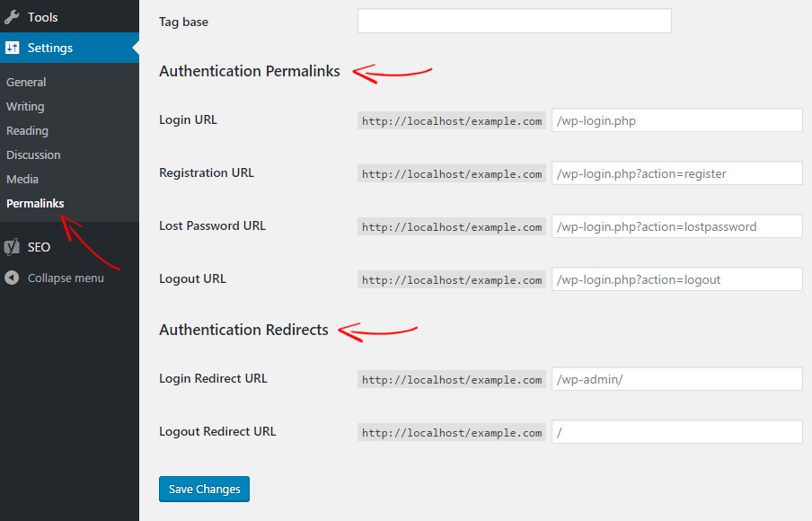Screen dimensions: 812x521
Task: Save Changes on permalinks page
Action: coord(204,489)
